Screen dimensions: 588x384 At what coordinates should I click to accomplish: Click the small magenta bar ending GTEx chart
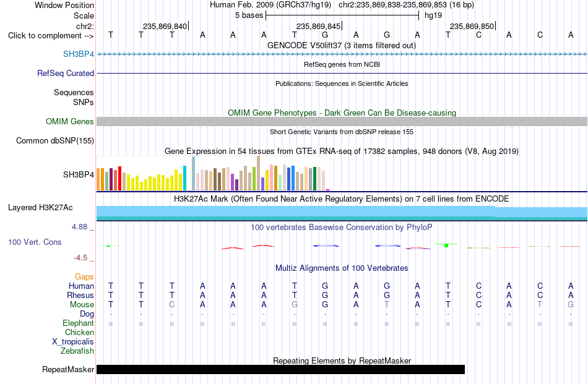pyautogui.click(x=328, y=190)
